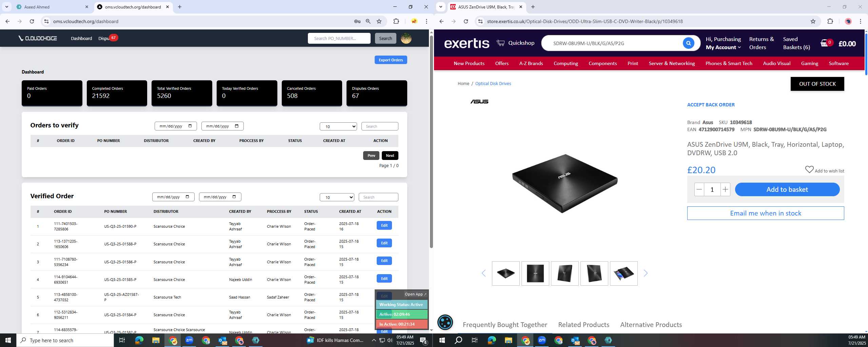Show previous product thumbnails arrow

click(x=484, y=273)
